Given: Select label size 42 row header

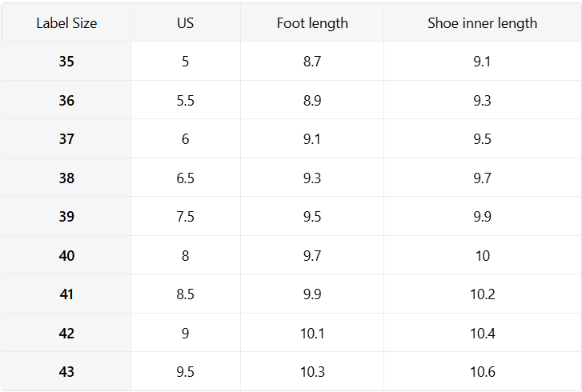Looking at the screenshot, I should point(66,334).
